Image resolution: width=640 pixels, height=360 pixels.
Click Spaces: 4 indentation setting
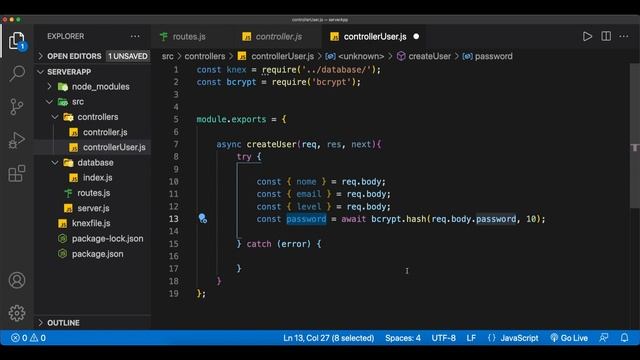(402, 338)
